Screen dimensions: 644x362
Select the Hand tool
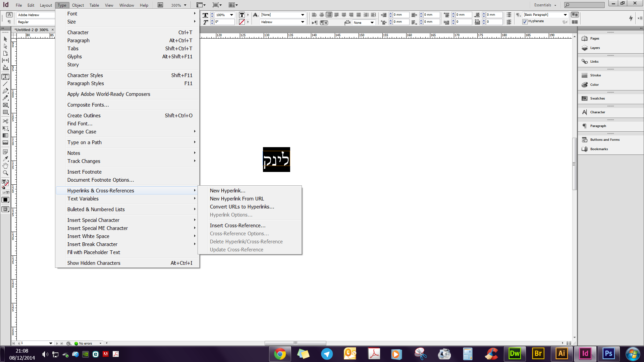point(5,166)
